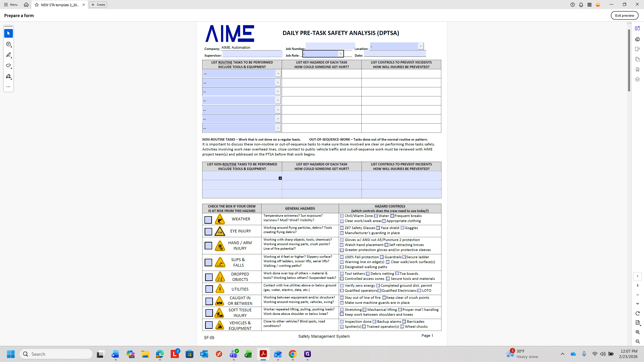
Task: Open the Menu in top bar
Action: (11, 5)
